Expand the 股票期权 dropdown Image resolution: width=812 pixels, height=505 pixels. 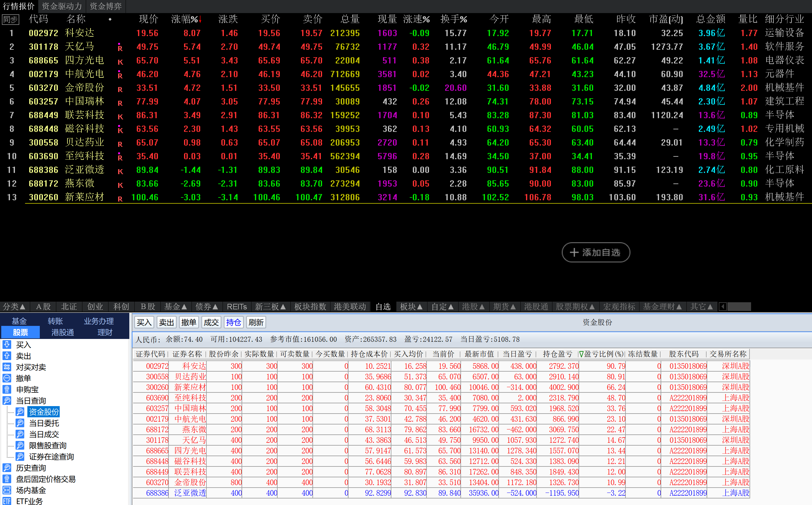point(575,306)
